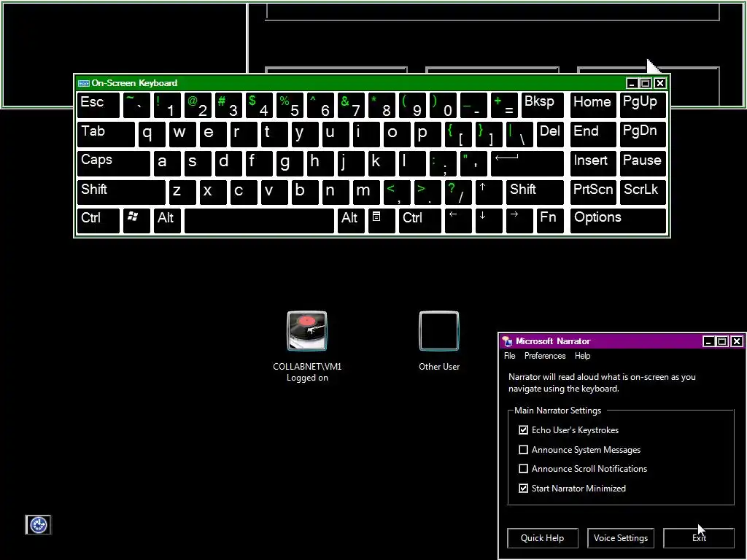Image resolution: width=747 pixels, height=560 pixels.
Task: Click the Exit button in Narrator
Action: coord(699,538)
